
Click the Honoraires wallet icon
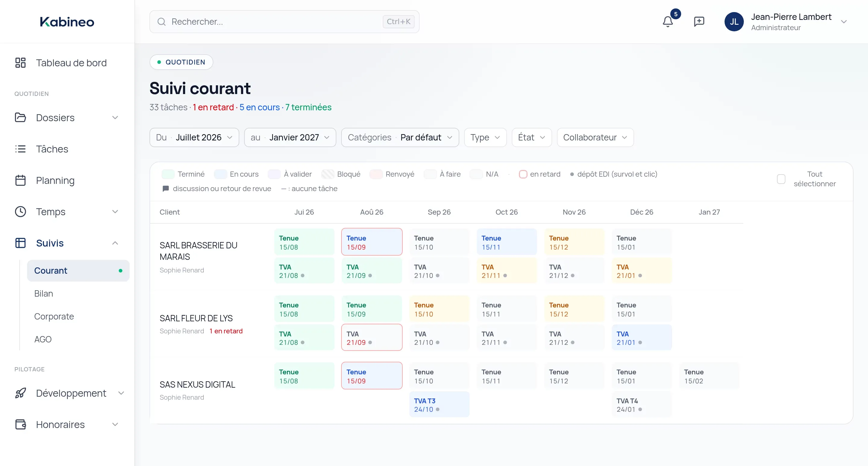tap(20, 424)
